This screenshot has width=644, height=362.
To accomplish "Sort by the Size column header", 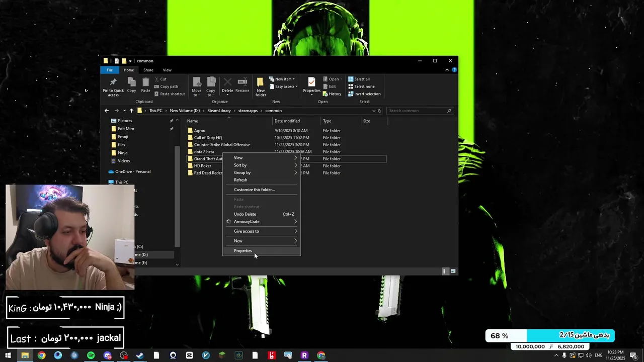I will 374,121.
